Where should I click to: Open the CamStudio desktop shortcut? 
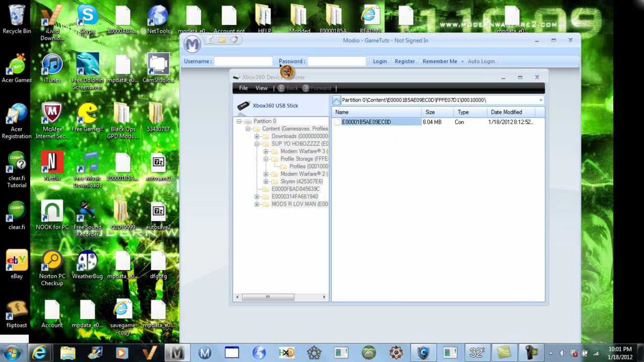[158, 69]
